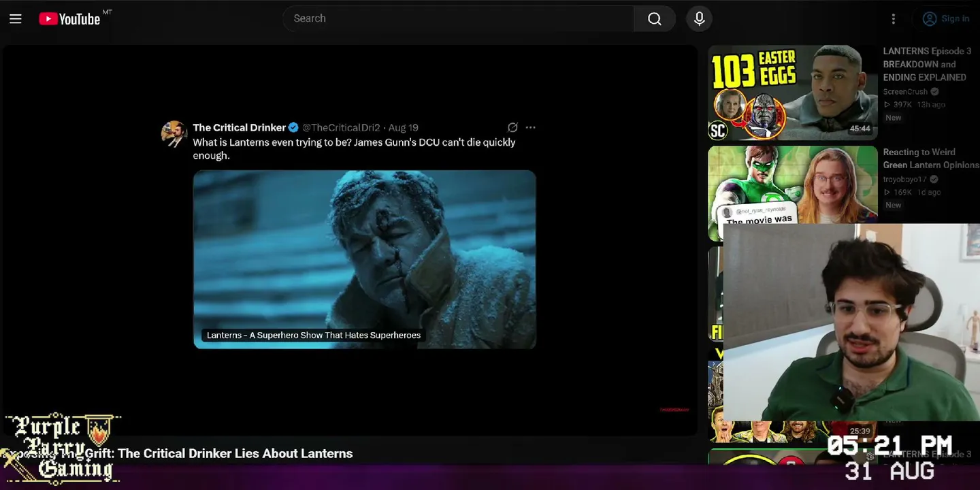Click caption "Lanterns - A Superhero Show That Hates Superheroes"

(314, 335)
